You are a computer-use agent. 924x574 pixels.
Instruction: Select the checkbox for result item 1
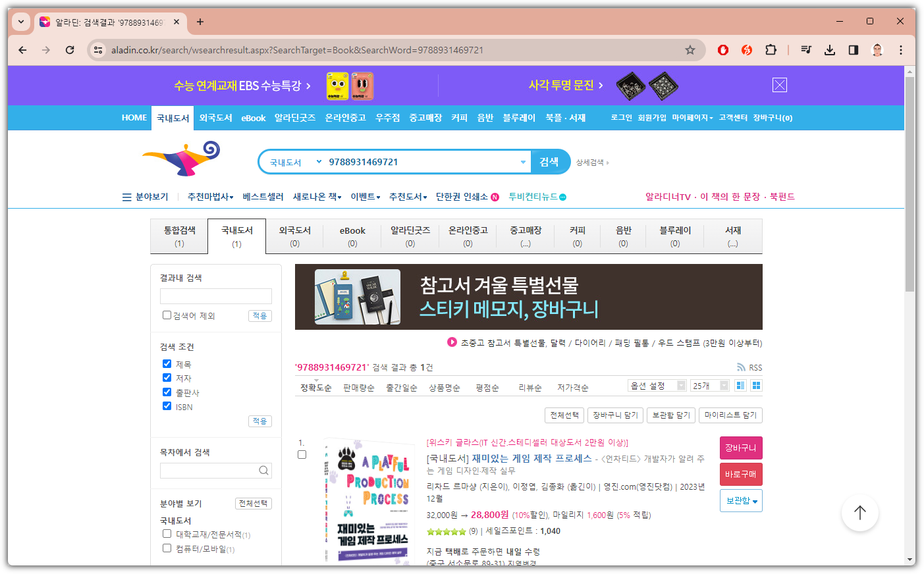(302, 455)
